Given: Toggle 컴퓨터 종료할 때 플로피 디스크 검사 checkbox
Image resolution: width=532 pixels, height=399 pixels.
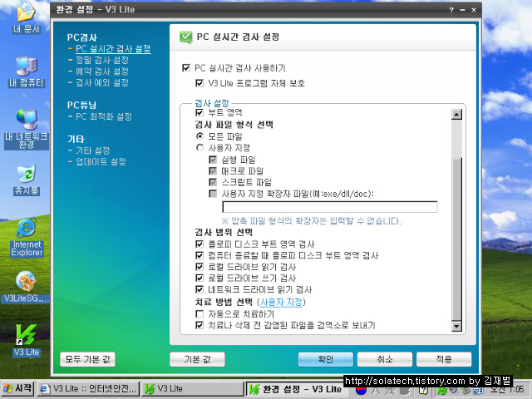Looking at the screenshot, I should click(199, 255).
